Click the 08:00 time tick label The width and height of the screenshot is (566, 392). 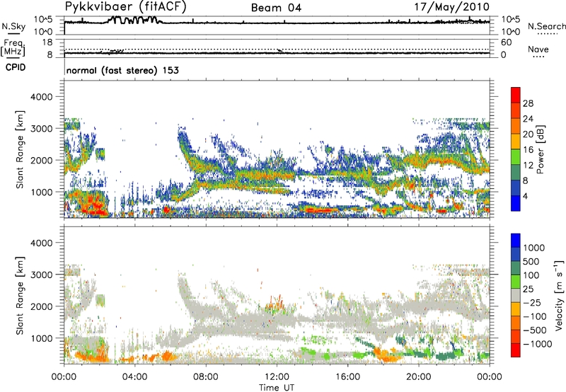(206, 377)
